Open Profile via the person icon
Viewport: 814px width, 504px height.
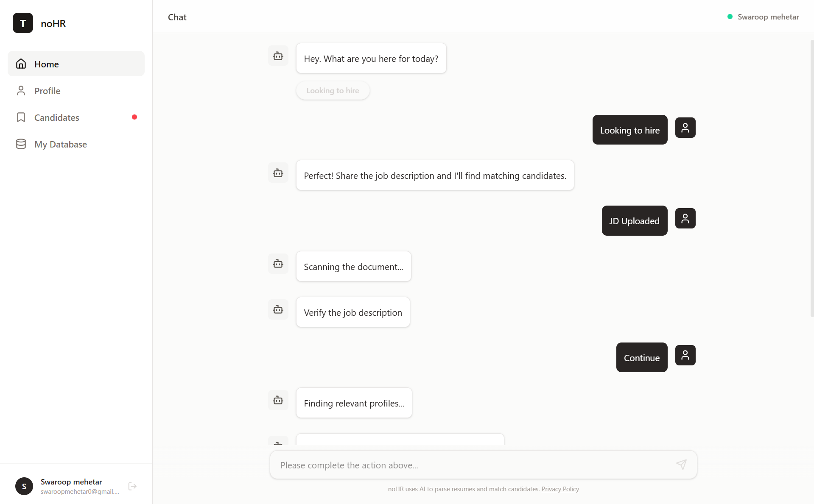pyautogui.click(x=21, y=91)
